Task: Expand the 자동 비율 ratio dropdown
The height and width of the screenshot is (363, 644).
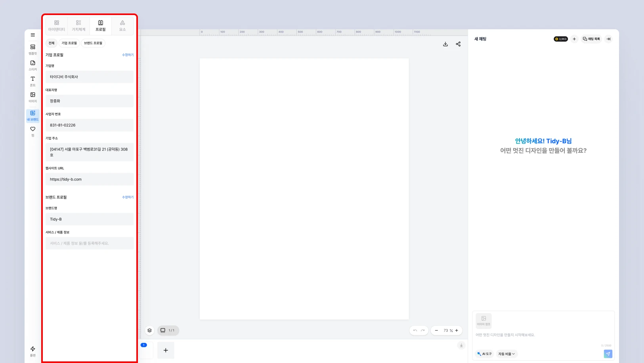Action: 506,354
